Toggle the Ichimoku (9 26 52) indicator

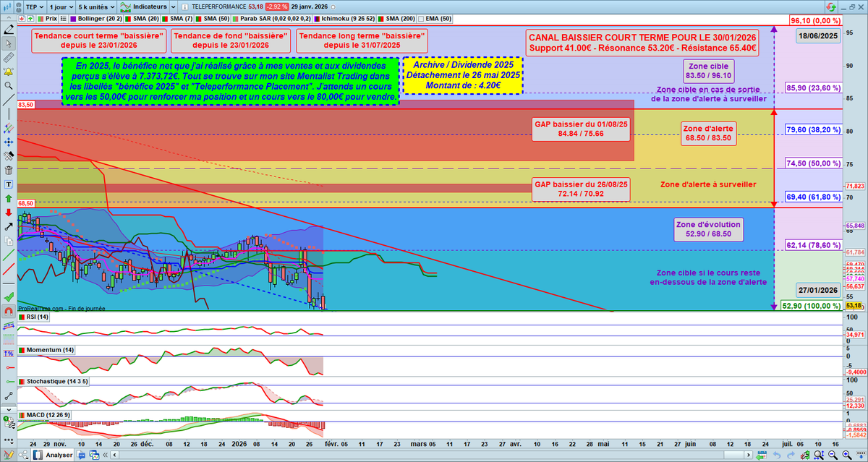point(343,18)
